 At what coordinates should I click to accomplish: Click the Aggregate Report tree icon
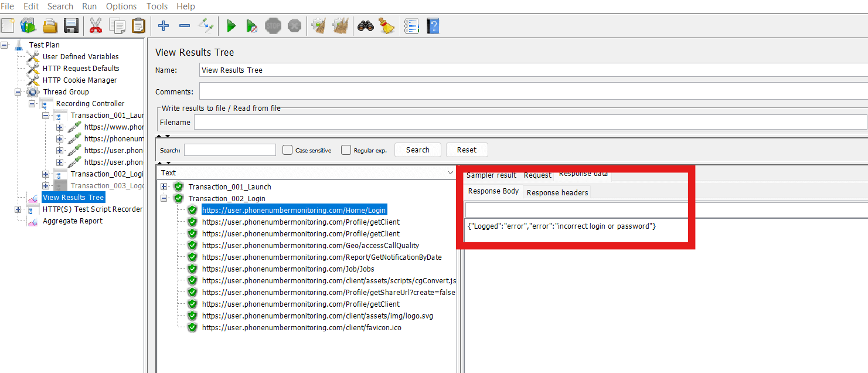point(33,221)
